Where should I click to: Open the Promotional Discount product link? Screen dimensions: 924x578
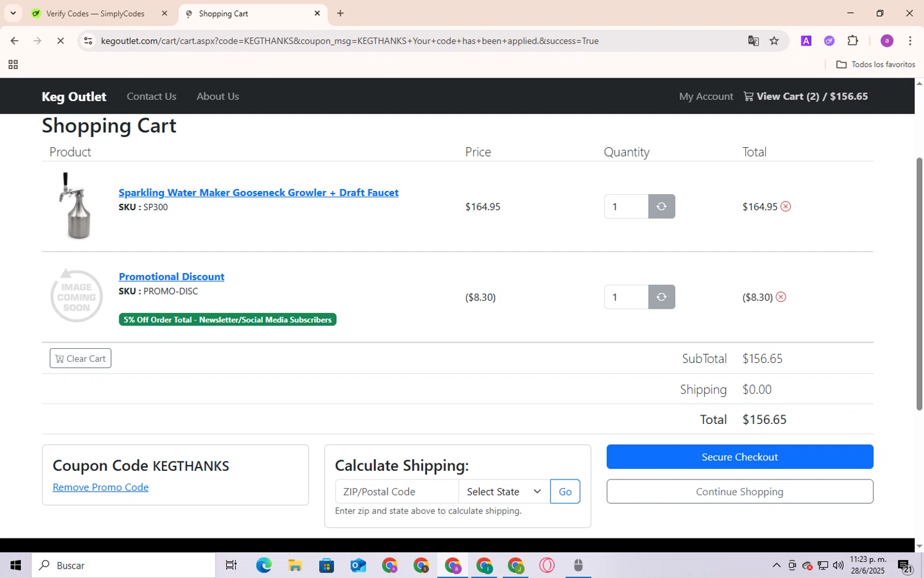click(171, 277)
